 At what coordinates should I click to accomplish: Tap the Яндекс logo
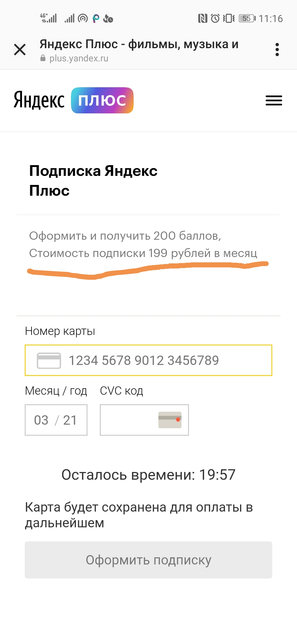point(39,100)
